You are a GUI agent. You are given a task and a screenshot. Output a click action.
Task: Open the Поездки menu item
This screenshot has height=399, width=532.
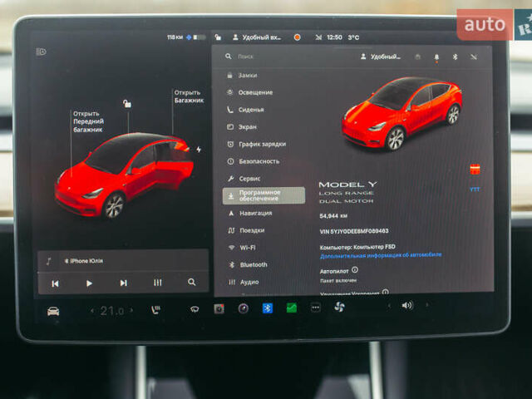click(246, 230)
